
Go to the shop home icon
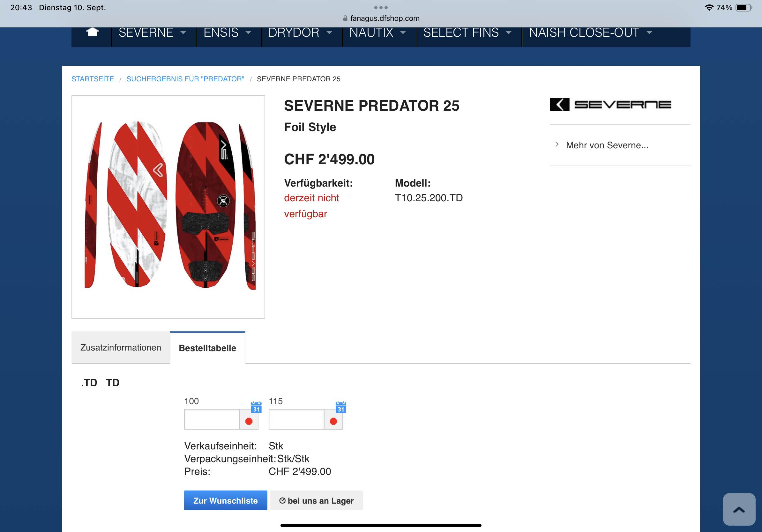92,32
